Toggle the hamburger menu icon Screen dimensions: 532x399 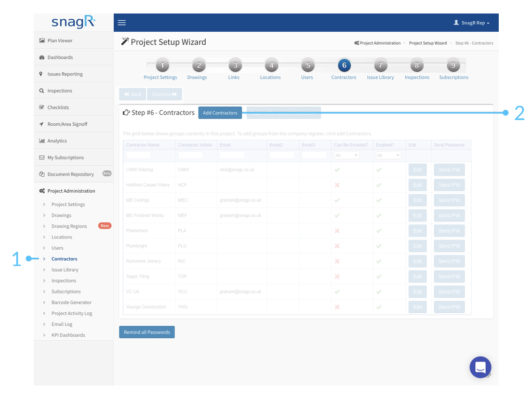pyautogui.click(x=122, y=23)
